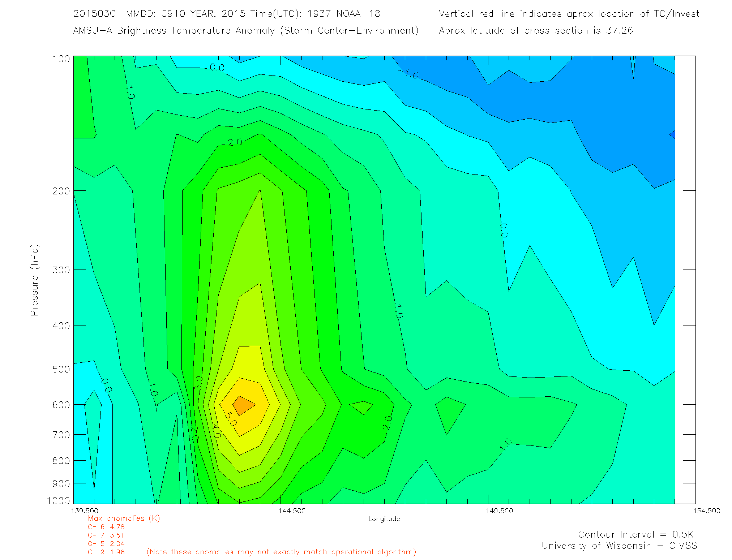Click the Max anomalies (K) heading
The width and height of the screenshot is (732, 560).
tap(124, 518)
